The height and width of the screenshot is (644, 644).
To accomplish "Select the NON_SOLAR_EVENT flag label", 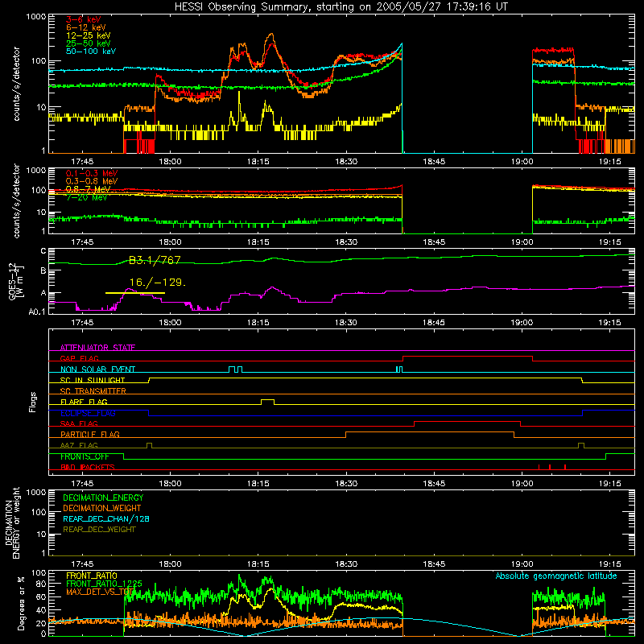I will tap(97, 369).
